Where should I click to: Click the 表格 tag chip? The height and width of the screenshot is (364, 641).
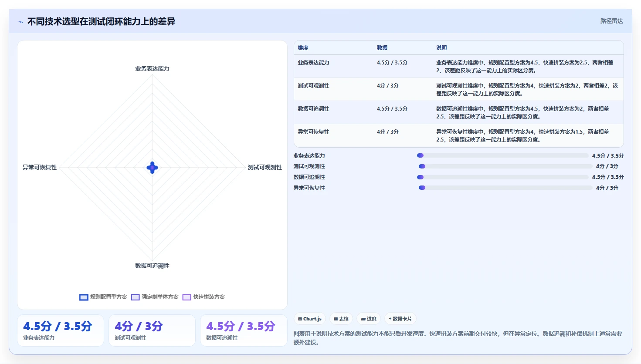tap(341, 319)
